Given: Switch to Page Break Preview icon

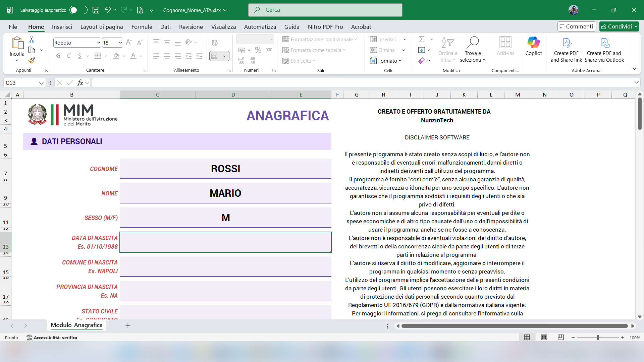Looking at the screenshot, I should pos(561,338).
